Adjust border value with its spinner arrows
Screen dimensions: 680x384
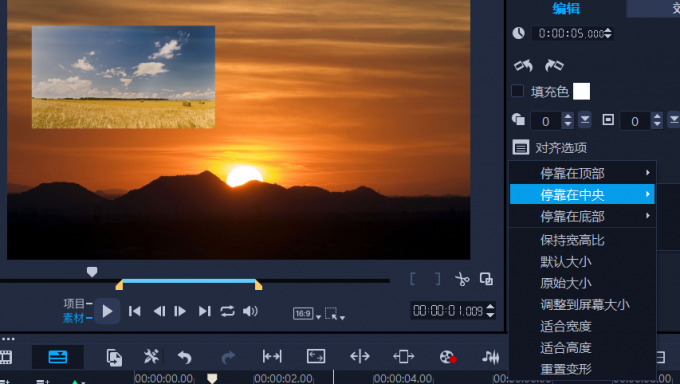point(657,120)
